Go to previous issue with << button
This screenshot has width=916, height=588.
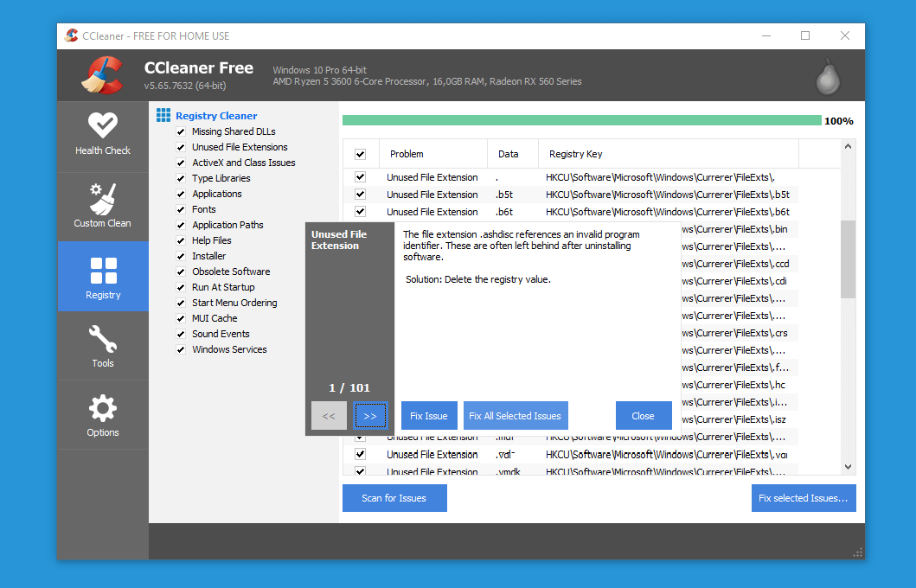[x=329, y=416]
